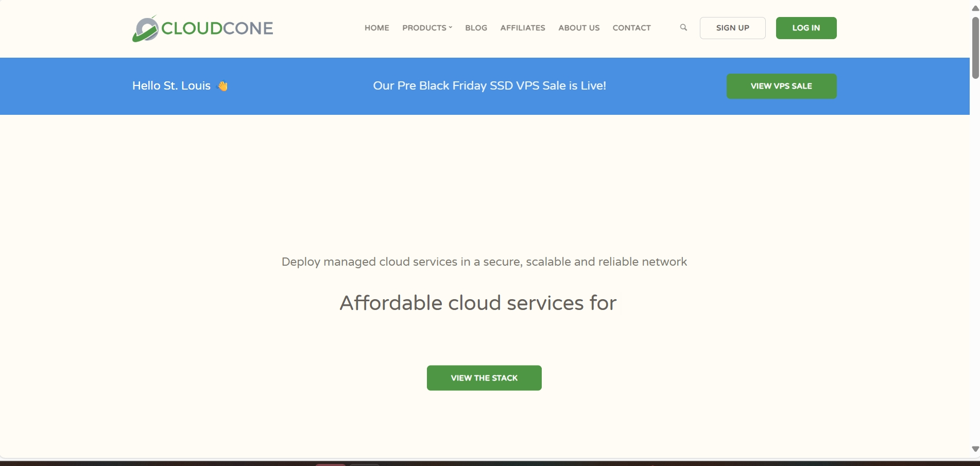This screenshot has height=466, width=980.
Task: Open the VIEW VPS SALE button
Action: 781,86
